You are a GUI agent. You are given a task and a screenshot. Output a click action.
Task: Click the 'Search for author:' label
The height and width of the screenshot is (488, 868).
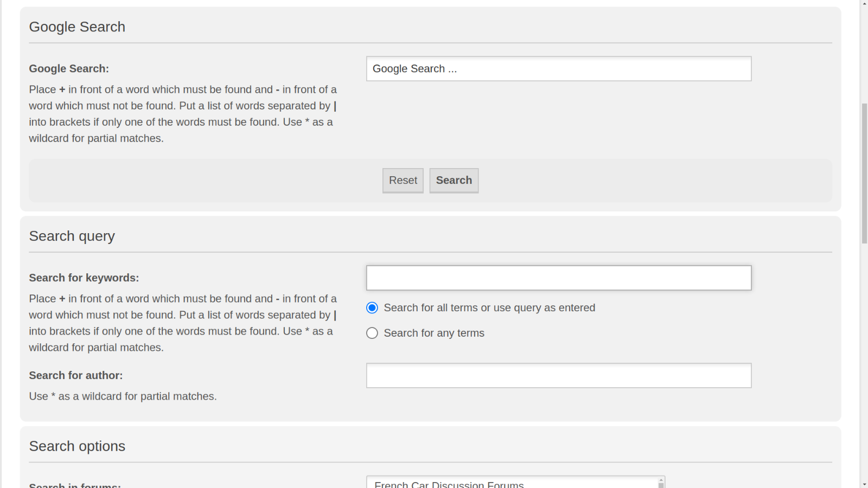[76, 376]
